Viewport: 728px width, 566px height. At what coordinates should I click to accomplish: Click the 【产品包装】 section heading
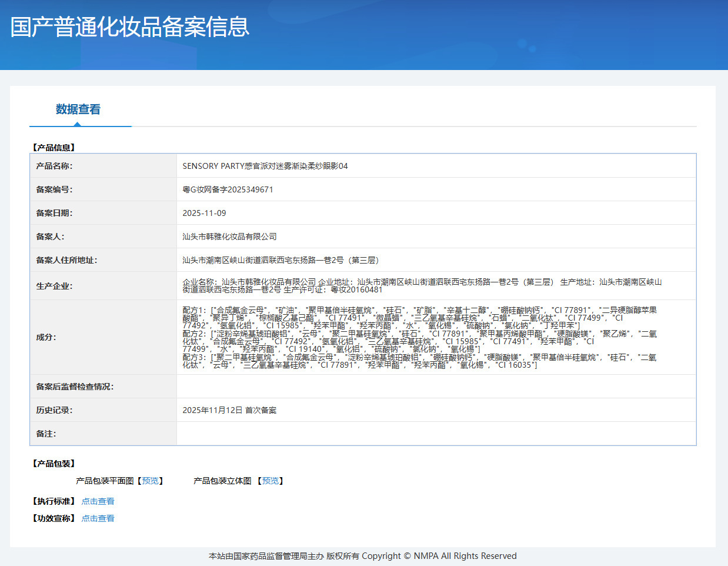pyautogui.click(x=54, y=464)
